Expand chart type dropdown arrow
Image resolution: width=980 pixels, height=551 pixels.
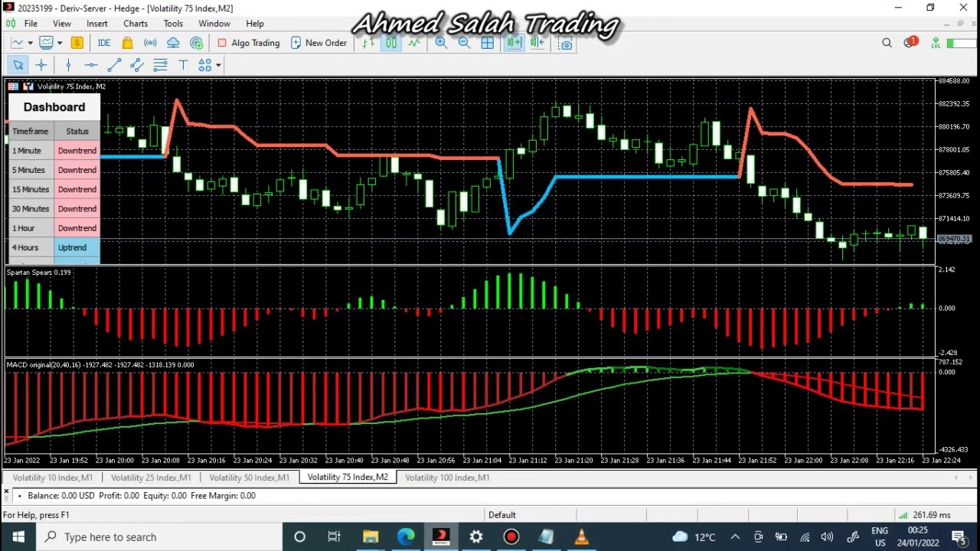(x=30, y=43)
